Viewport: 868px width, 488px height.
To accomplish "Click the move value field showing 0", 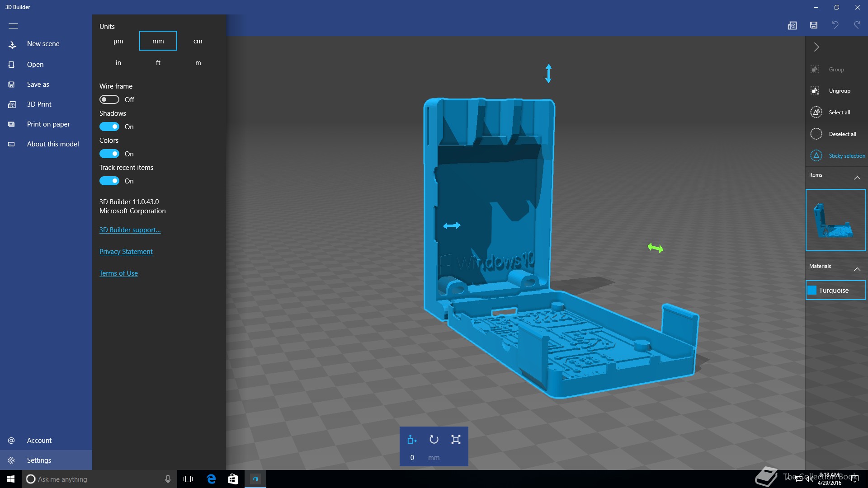I will [x=412, y=458].
